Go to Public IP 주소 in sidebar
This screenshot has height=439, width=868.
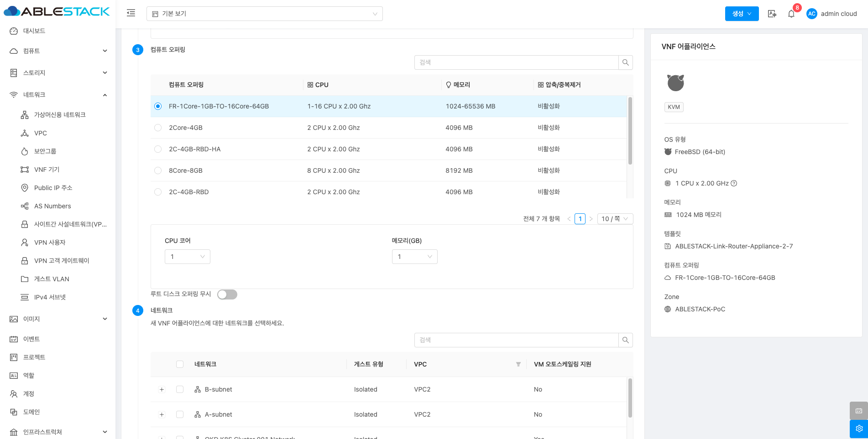[x=53, y=188]
